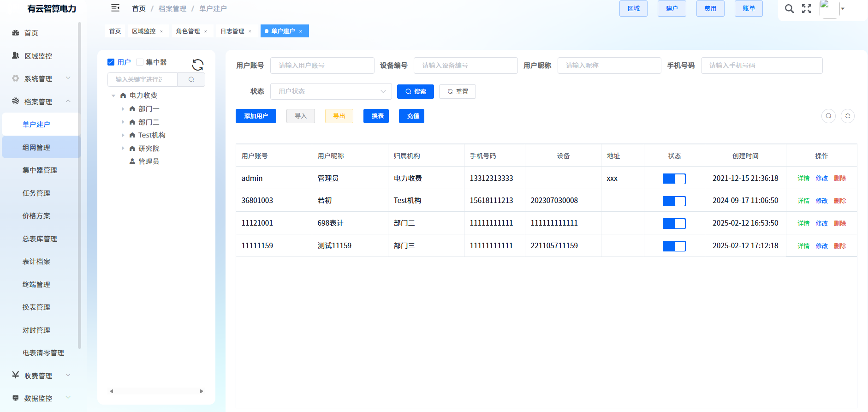Click the sidebar collapse hamburger icon
The image size is (868, 412).
(x=115, y=8)
